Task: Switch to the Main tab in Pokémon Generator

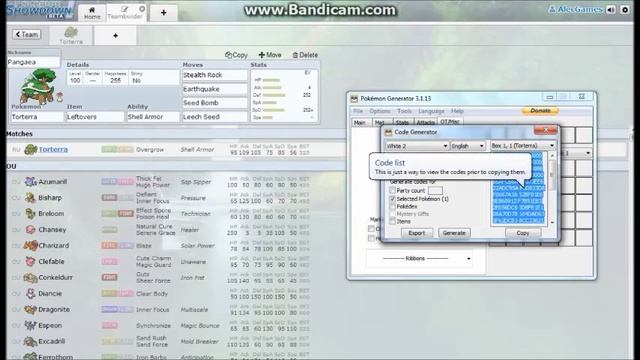Action: tap(360, 122)
